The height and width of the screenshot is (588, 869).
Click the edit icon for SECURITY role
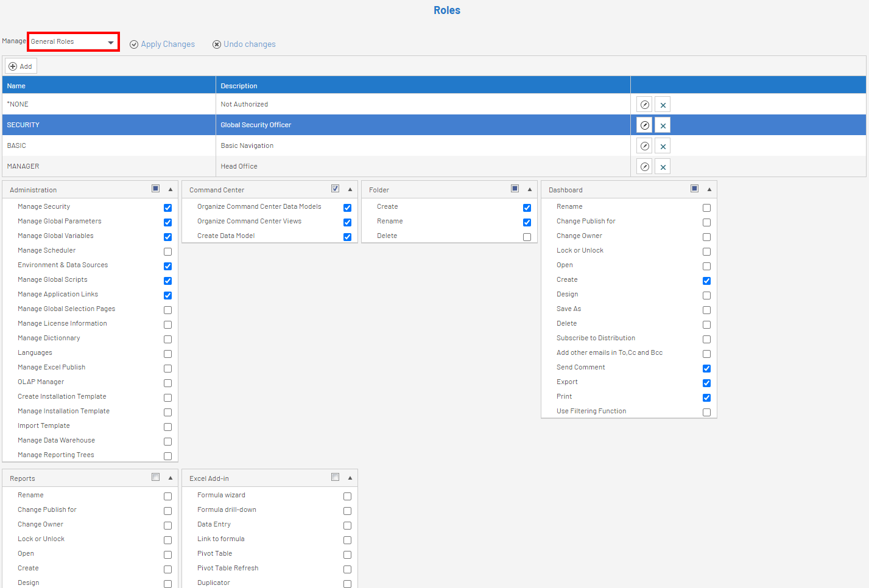[644, 125]
